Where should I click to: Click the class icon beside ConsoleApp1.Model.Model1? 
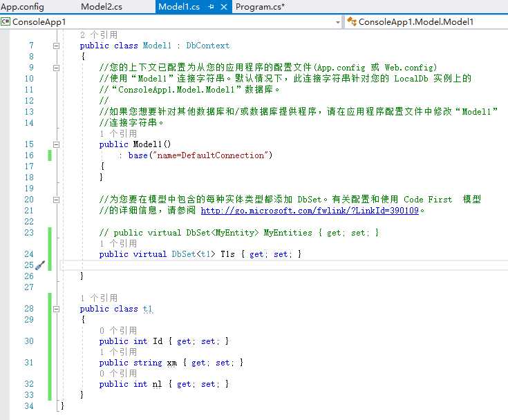pyautogui.click(x=352, y=21)
